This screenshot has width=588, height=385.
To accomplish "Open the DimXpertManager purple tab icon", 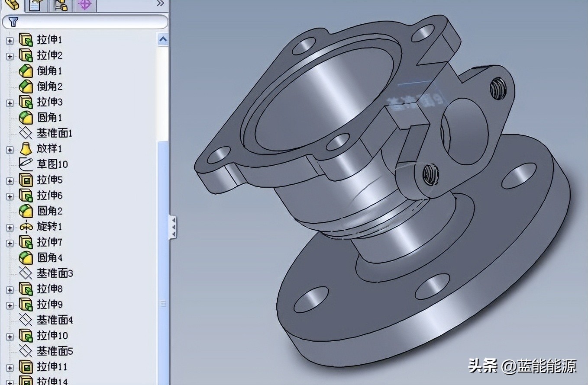I will coord(85,4).
